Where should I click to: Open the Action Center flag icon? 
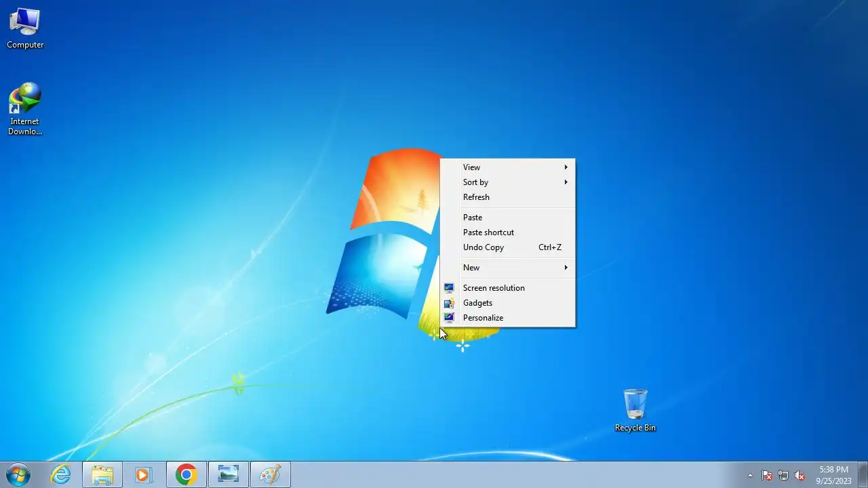click(x=767, y=475)
